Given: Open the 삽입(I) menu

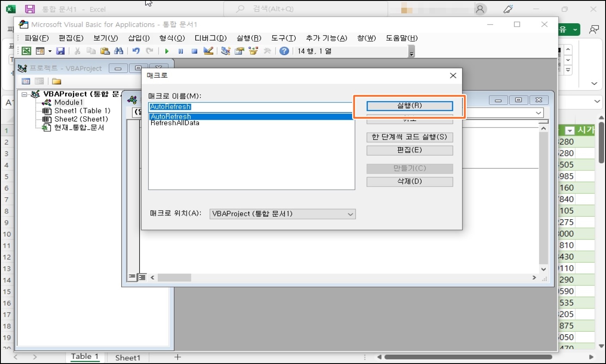Looking at the screenshot, I should [139, 38].
